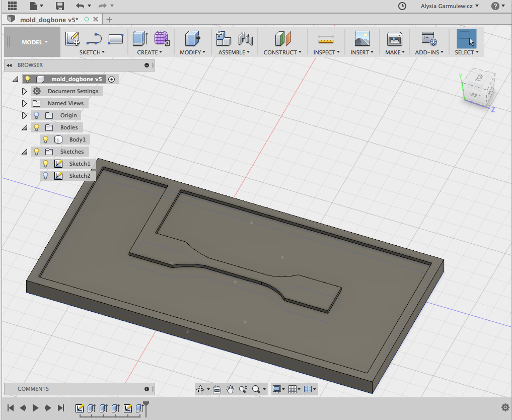
Task: Open the data panel grid icon
Action: [12, 6]
